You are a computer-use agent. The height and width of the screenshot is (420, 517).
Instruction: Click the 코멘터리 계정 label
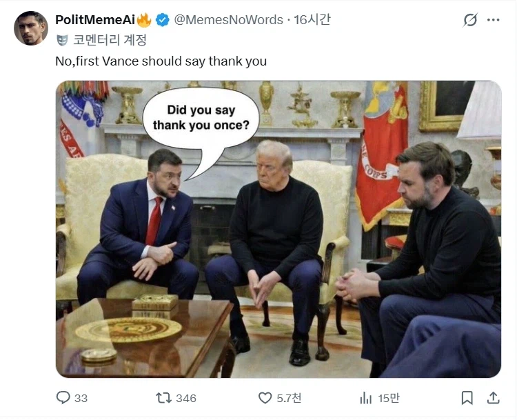coord(110,40)
